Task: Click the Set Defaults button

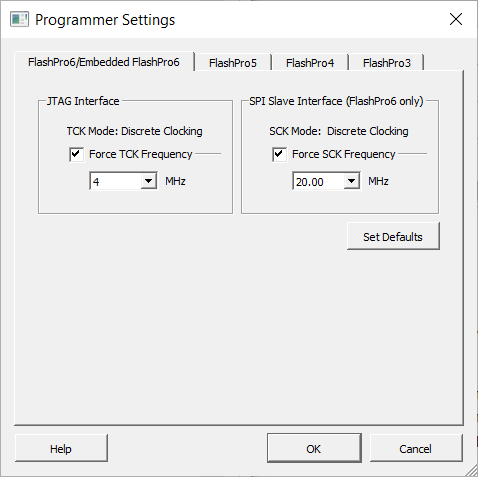Action: (x=393, y=237)
